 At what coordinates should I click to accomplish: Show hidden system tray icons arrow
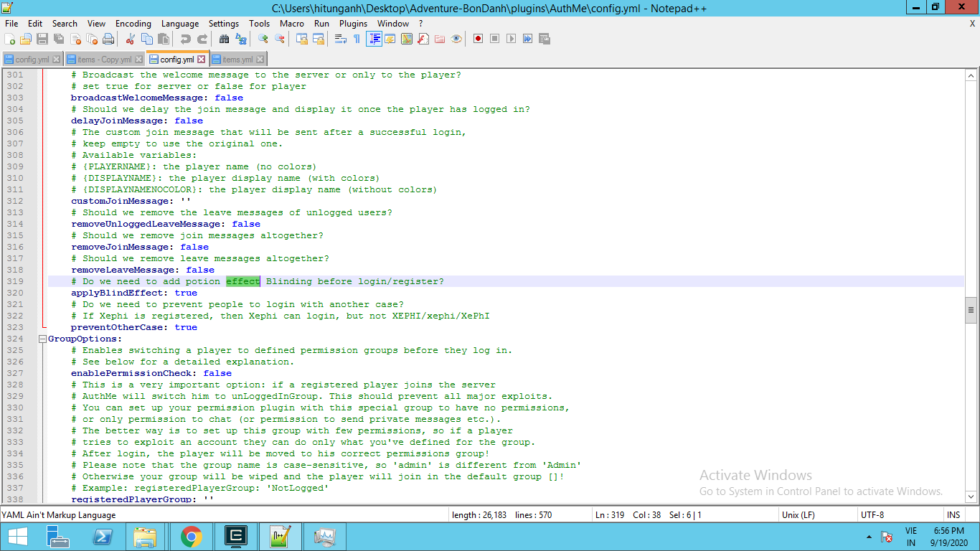click(x=870, y=537)
